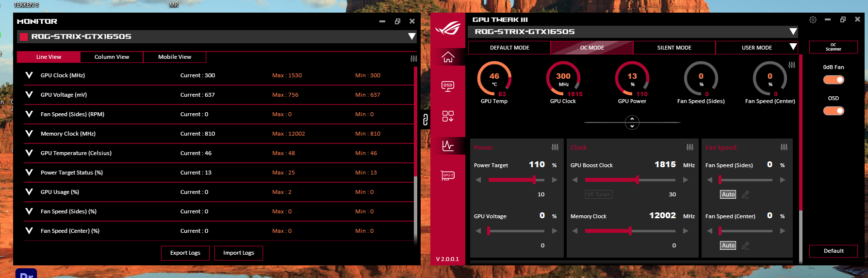Image resolution: width=868 pixels, height=278 pixels.
Task: Click the ROG logo in GPU Tweak
Action: point(448,29)
